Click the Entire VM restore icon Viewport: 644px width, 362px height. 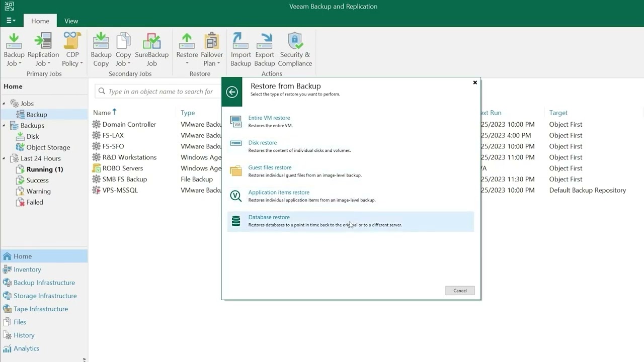pos(236,121)
